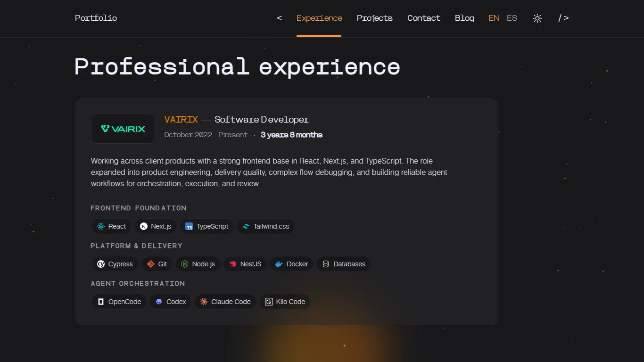The width and height of the screenshot is (644, 362).
Task: Click the October 2022 - Present date range
Action: [x=206, y=135]
